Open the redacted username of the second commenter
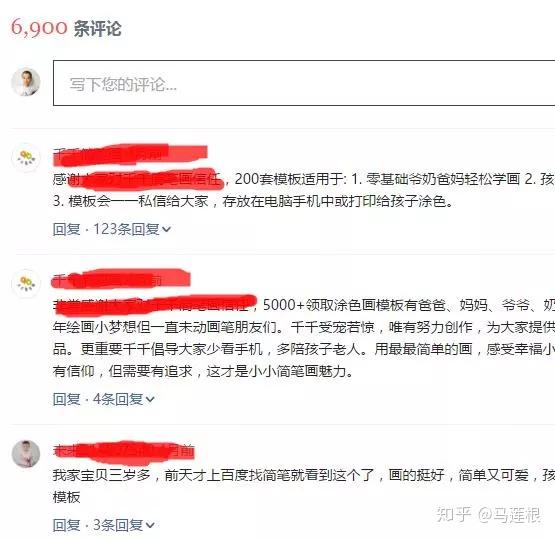Viewport: 555px width, 539px height. click(x=121, y=280)
